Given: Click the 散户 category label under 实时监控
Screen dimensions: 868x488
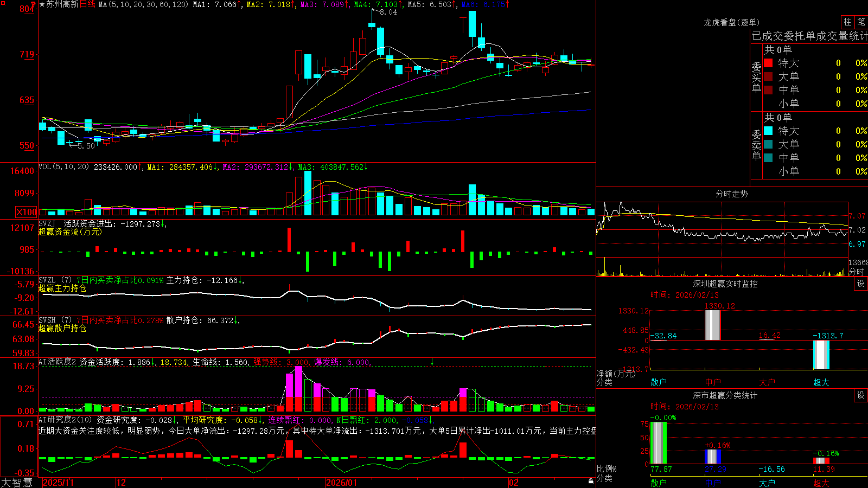Looking at the screenshot, I should click(x=659, y=382).
